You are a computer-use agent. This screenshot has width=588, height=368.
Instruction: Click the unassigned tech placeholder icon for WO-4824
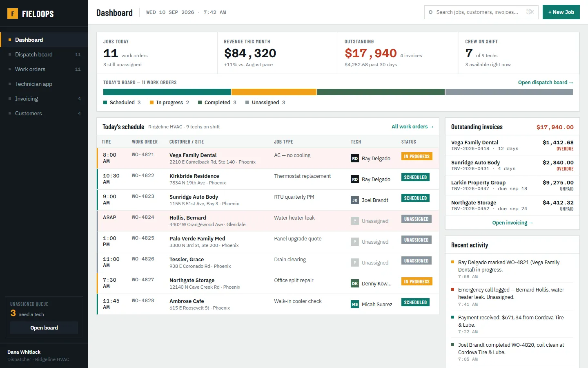pos(355,221)
